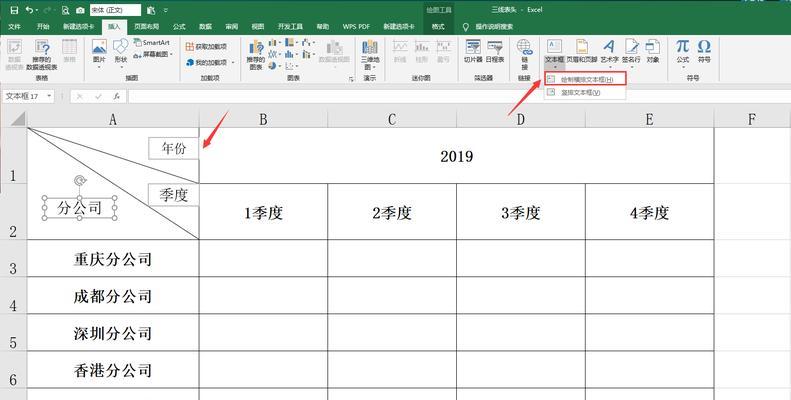Select the 3季度 cell
The height and width of the screenshot is (400, 791).
[x=521, y=212]
